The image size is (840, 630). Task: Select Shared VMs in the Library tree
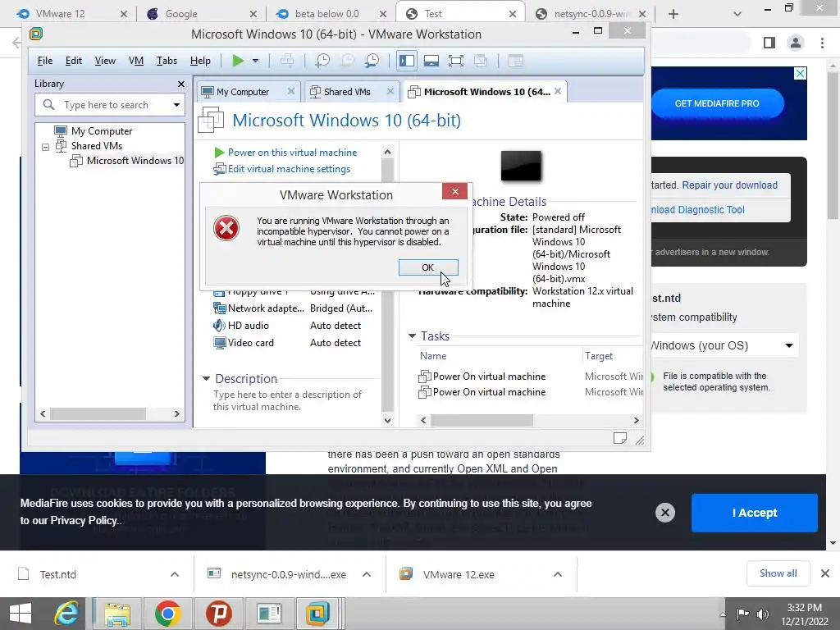click(97, 146)
